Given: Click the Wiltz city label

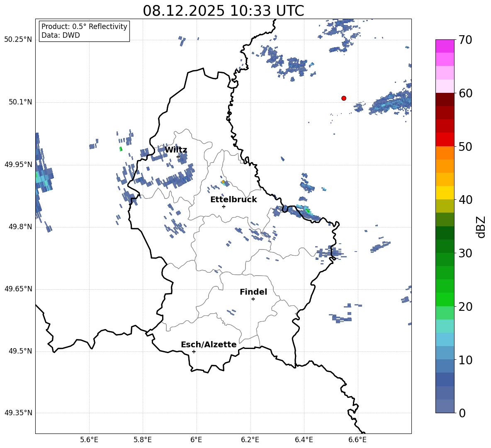Looking at the screenshot, I should (176, 150).
